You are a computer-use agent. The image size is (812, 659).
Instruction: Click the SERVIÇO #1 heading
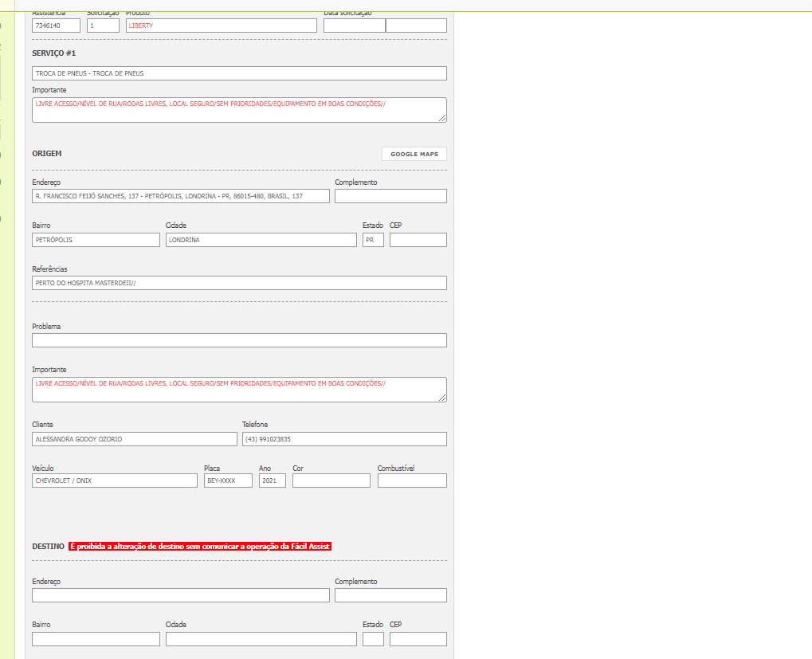click(54, 53)
